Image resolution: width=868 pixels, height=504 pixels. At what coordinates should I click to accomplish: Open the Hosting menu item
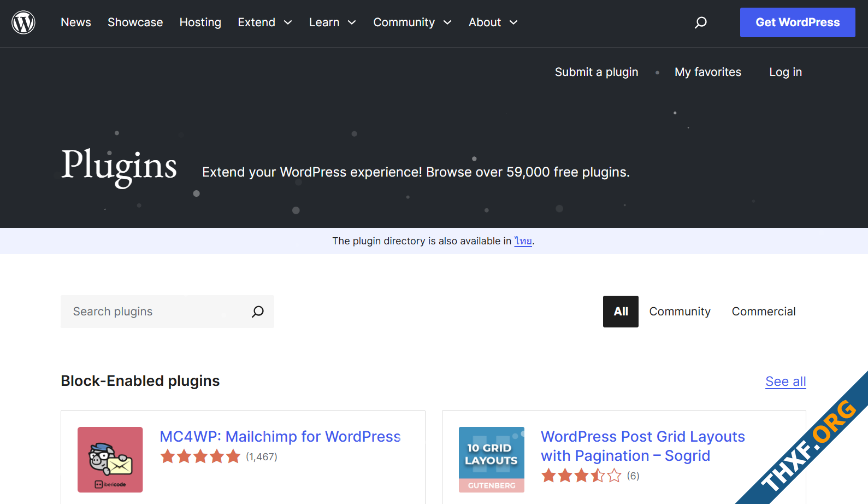click(x=200, y=22)
